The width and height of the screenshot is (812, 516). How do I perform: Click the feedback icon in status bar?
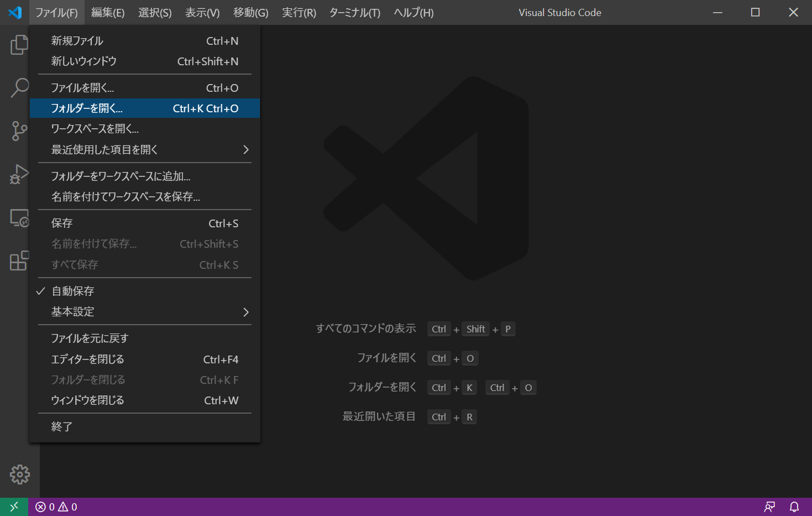point(769,507)
